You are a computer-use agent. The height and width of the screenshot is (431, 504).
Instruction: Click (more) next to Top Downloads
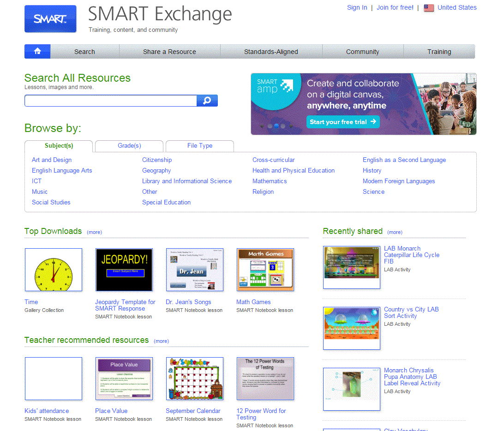click(94, 233)
